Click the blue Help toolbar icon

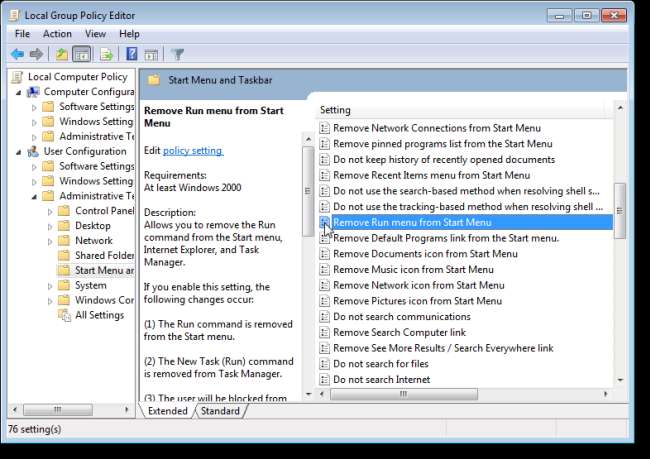coord(131,54)
